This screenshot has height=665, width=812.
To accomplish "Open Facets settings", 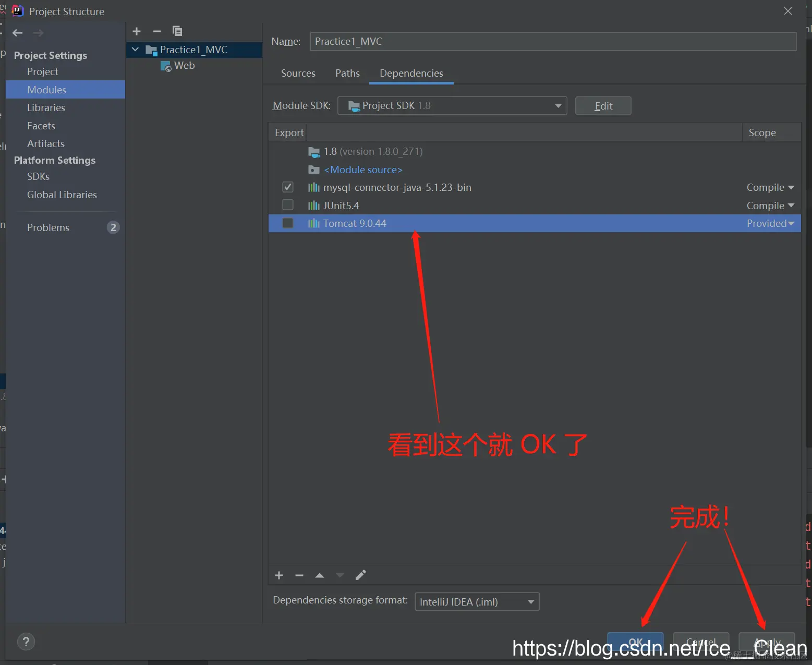I will coord(41,126).
